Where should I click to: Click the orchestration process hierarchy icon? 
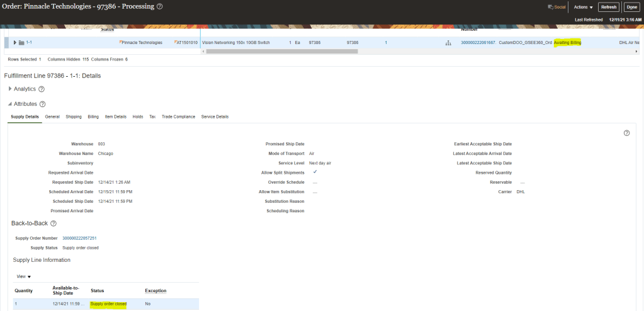448,43
